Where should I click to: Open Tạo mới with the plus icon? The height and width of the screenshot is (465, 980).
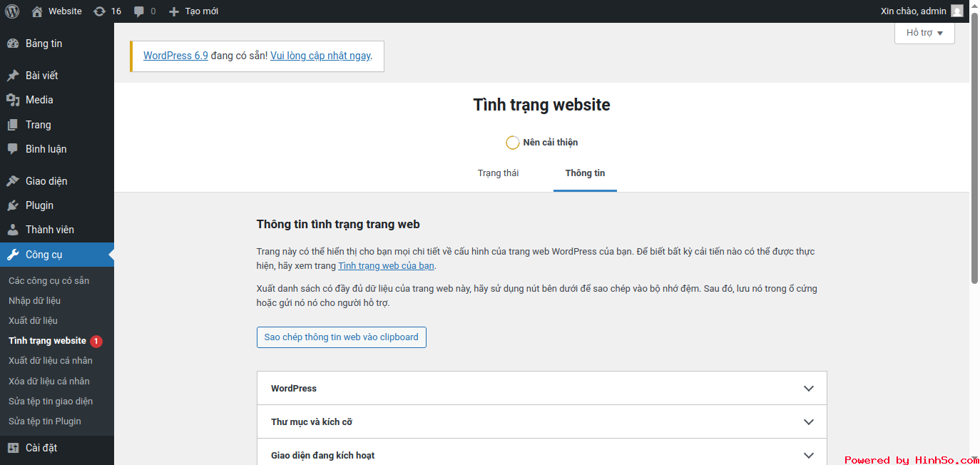click(x=172, y=11)
